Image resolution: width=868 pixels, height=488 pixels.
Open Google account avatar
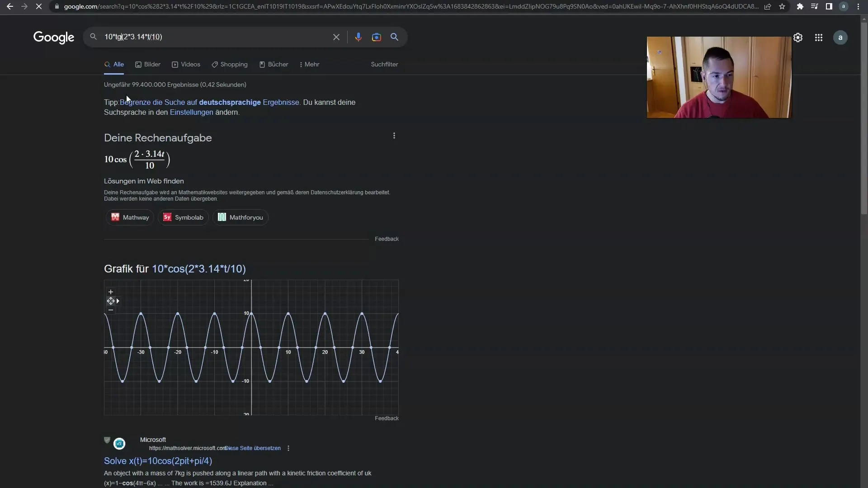click(840, 38)
